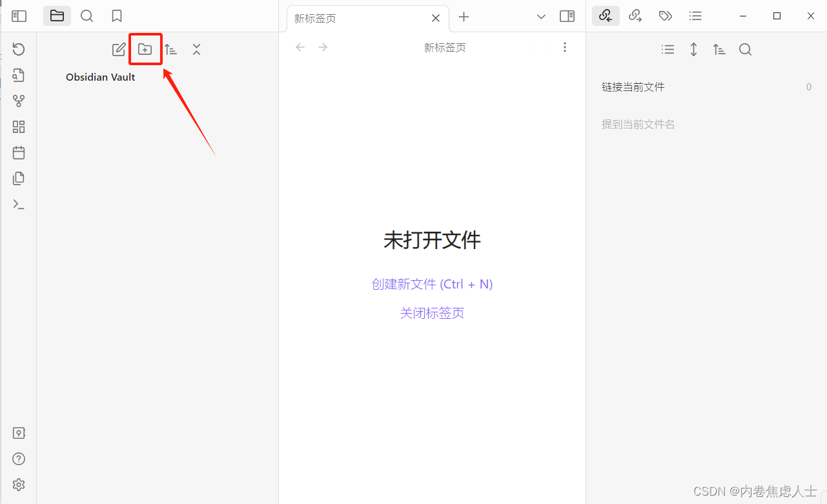Maximize the Obsidian window

777,16
